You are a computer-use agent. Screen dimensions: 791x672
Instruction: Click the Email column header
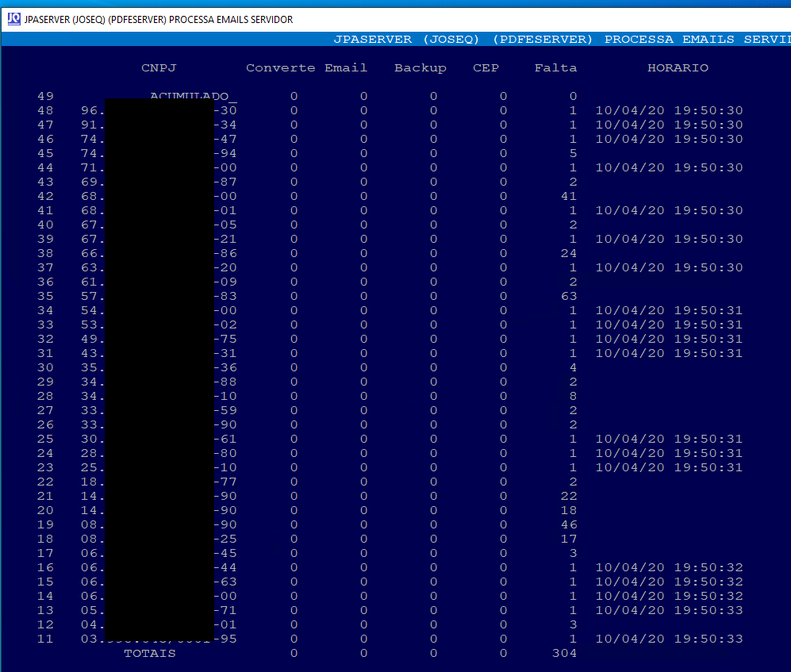click(346, 68)
